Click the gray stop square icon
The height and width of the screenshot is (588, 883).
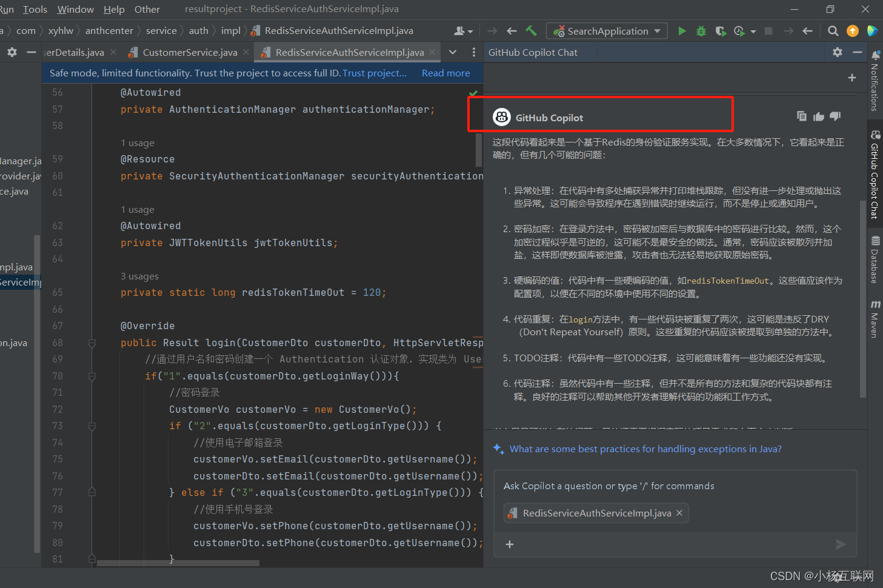(768, 31)
